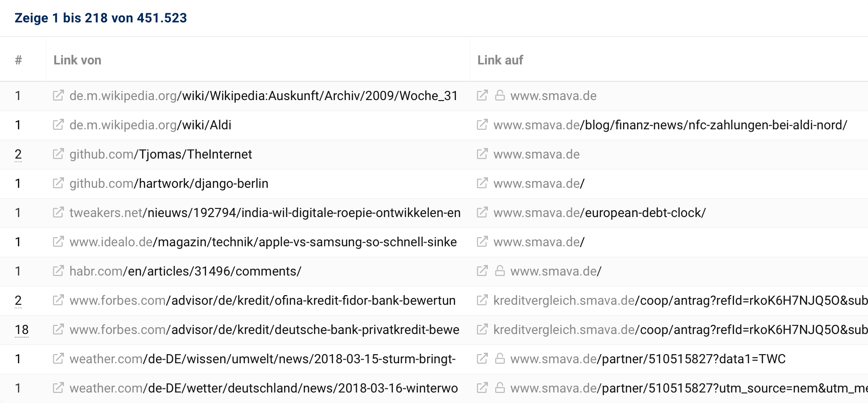This screenshot has height=403, width=868.
Task: Open external icon for european-debt-clock target
Action: point(482,212)
